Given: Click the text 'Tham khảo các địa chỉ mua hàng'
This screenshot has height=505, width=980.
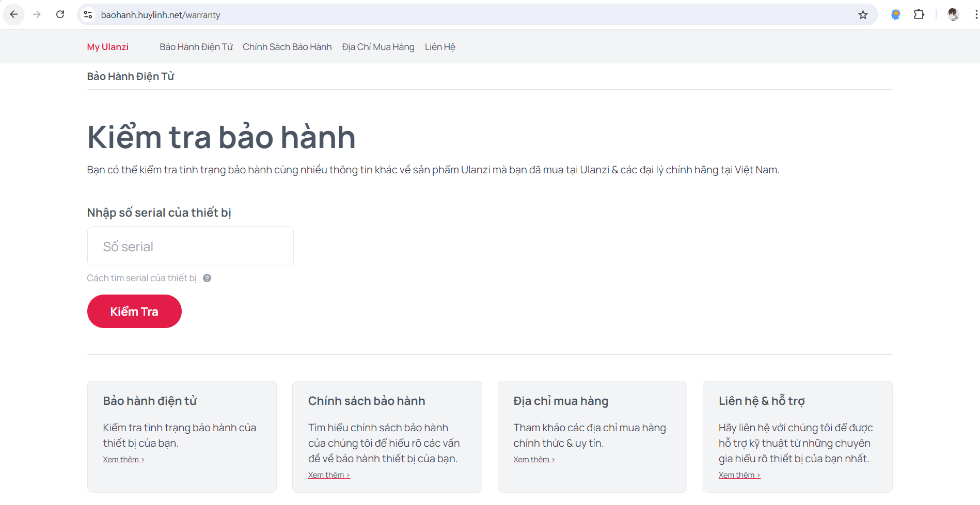Looking at the screenshot, I should click(590, 428).
